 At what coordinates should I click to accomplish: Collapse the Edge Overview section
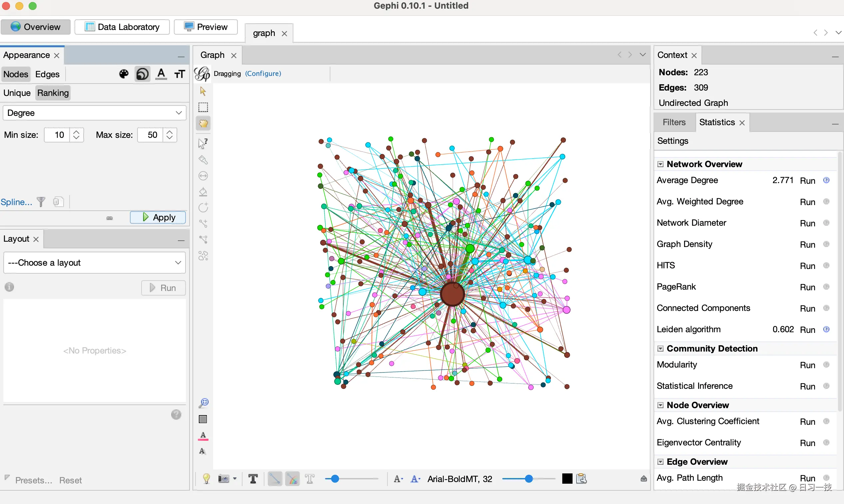coord(660,462)
